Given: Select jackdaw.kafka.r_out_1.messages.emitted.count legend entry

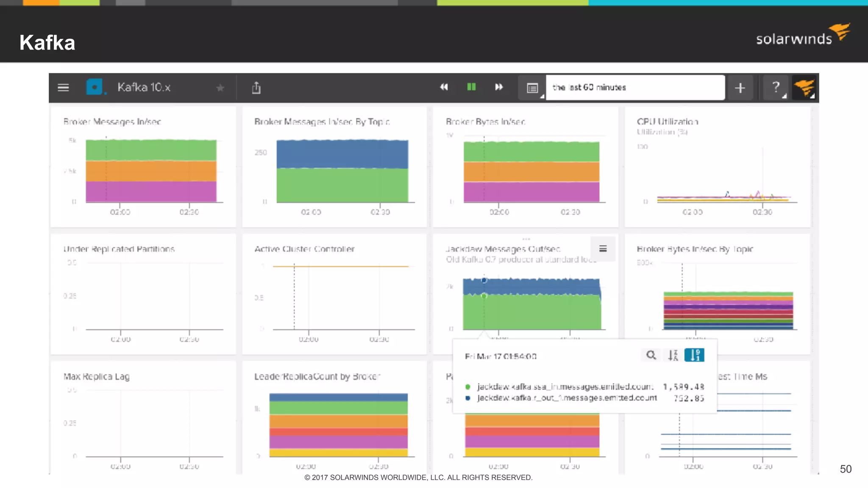Looking at the screenshot, I should click(567, 398).
